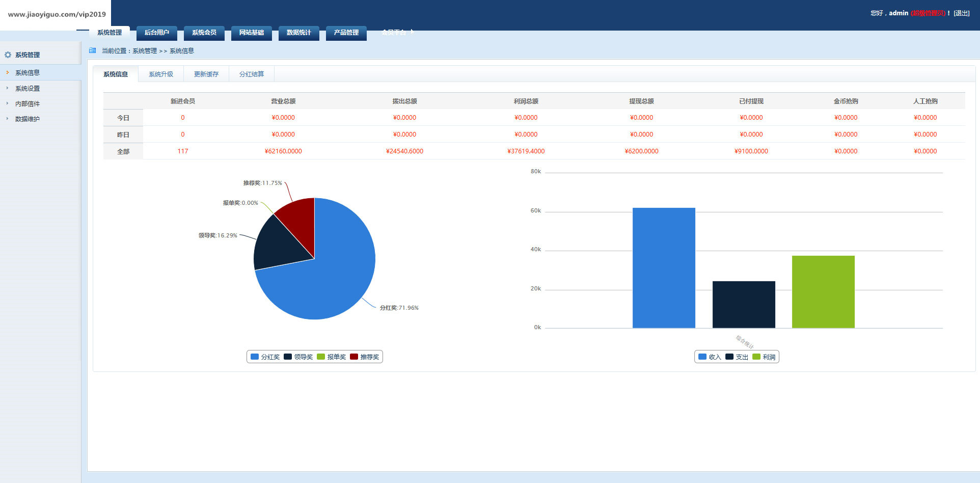Click the 营业总额 column header
Viewport: 980px width, 483px height.
pos(283,101)
